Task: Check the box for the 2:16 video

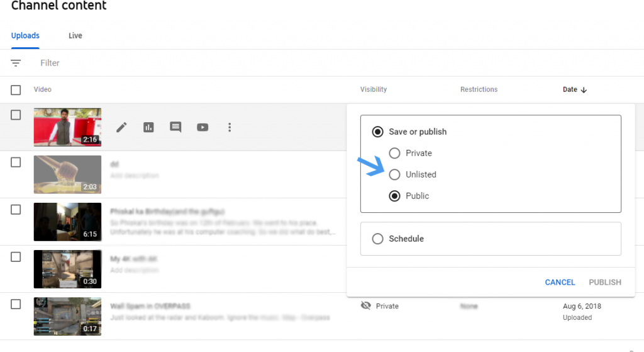Action: (x=16, y=115)
